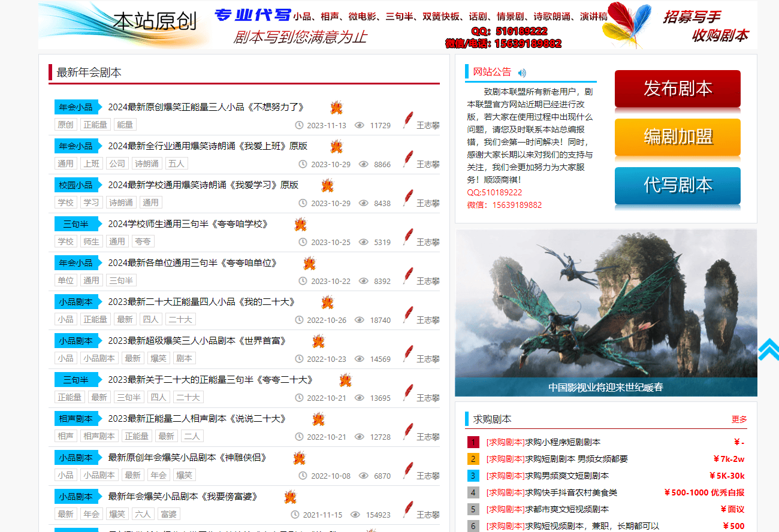Click the fire icon next to 《不想努力了》

click(336, 108)
